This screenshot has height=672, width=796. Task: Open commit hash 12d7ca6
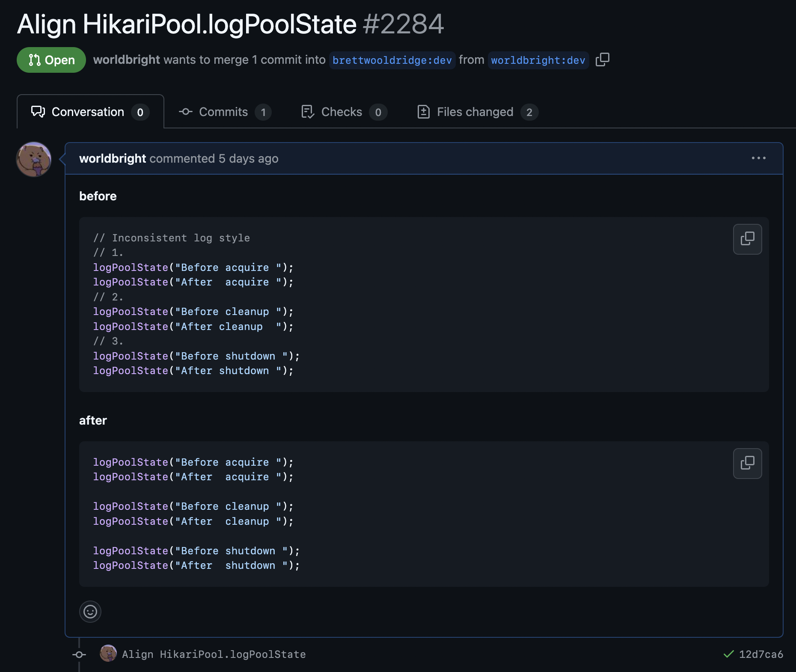pyautogui.click(x=761, y=654)
